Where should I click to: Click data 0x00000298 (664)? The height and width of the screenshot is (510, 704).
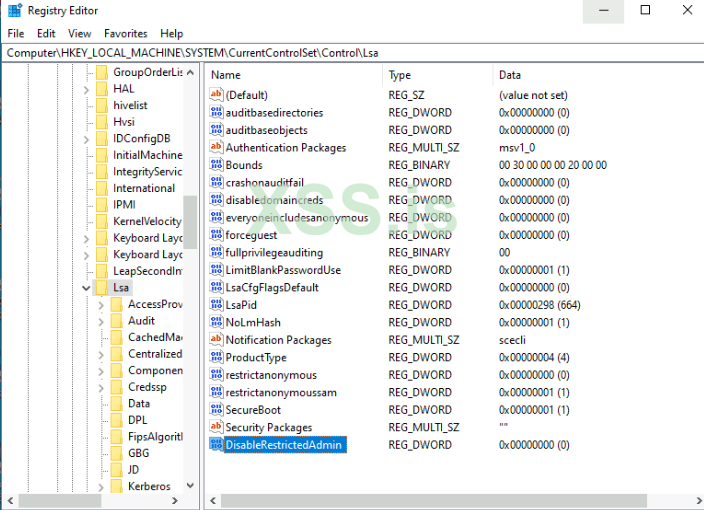(540, 305)
